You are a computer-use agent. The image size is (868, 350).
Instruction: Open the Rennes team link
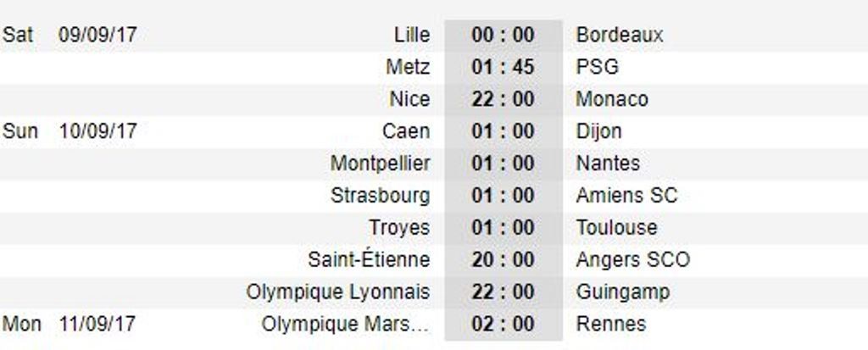pos(610,324)
